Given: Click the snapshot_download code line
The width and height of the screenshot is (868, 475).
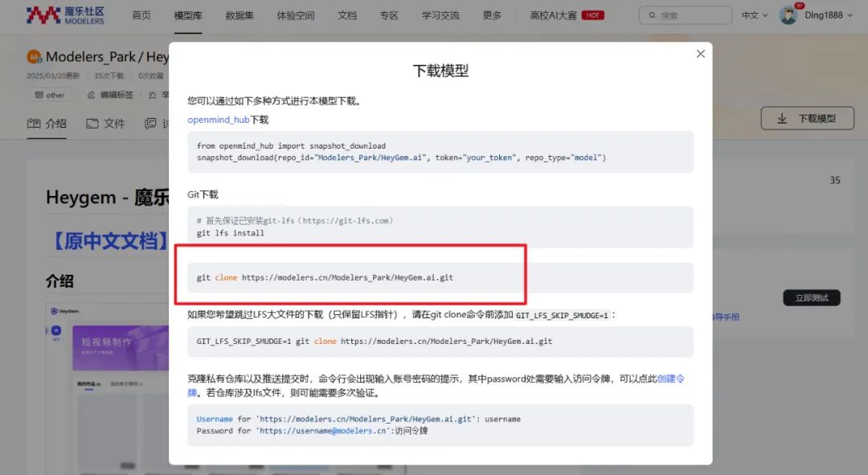Looking at the screenshot, I should coord(401,158).
